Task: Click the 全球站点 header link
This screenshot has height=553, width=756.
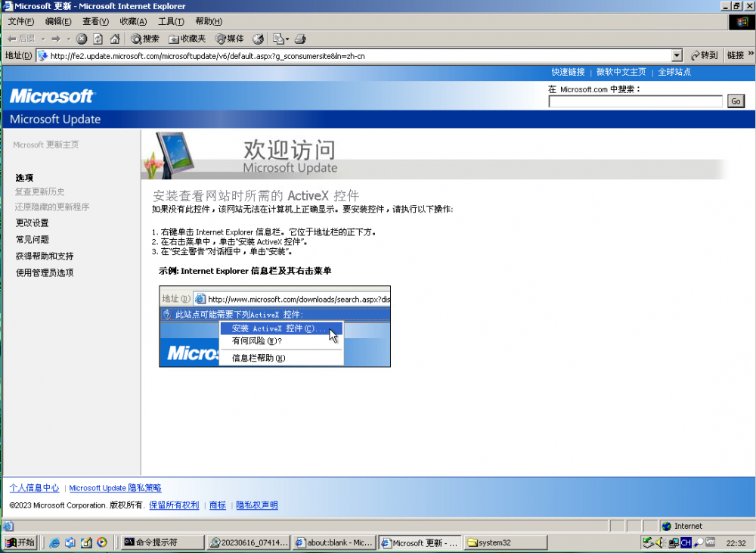Action: (674, 72)
